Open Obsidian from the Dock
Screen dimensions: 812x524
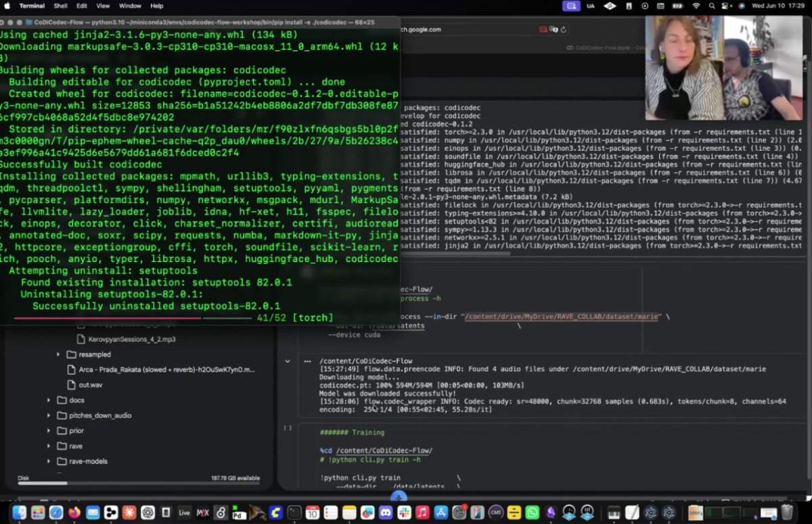point(551,512)
